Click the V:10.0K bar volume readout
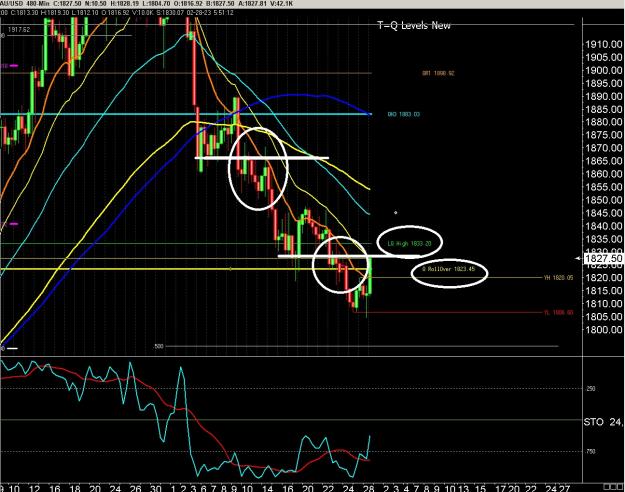 coord(143,12)
